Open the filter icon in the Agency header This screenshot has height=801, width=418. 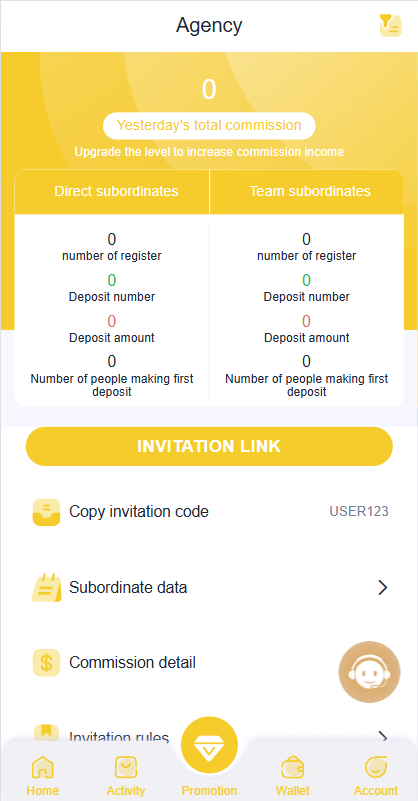(x=390, y=26)
